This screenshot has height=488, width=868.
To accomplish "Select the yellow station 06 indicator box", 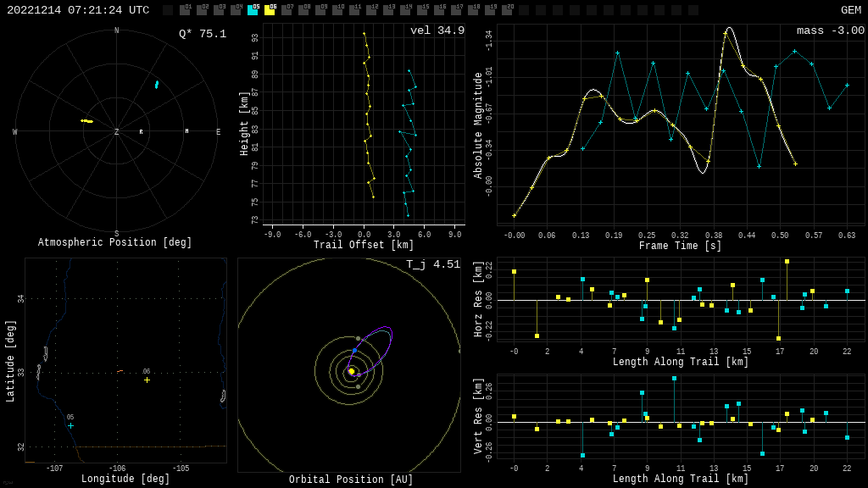I will pos(270,11).
